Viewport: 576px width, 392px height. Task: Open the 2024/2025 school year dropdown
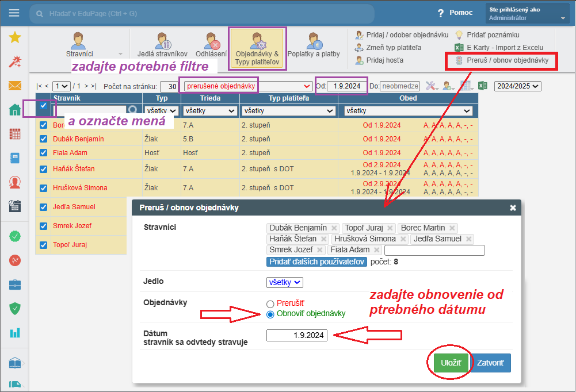(x=518, y=86)
